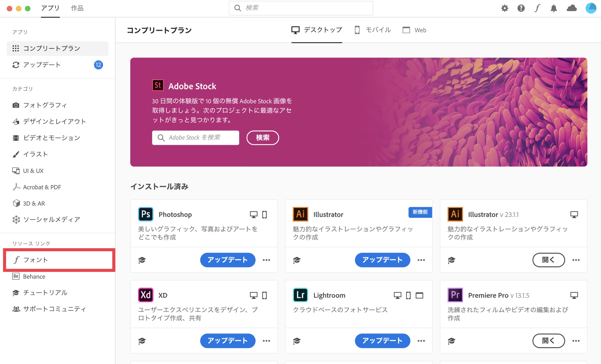Open the Adobe Stock St logo
This screenshot has height=364, width=601.
click(x=158, y=85)
